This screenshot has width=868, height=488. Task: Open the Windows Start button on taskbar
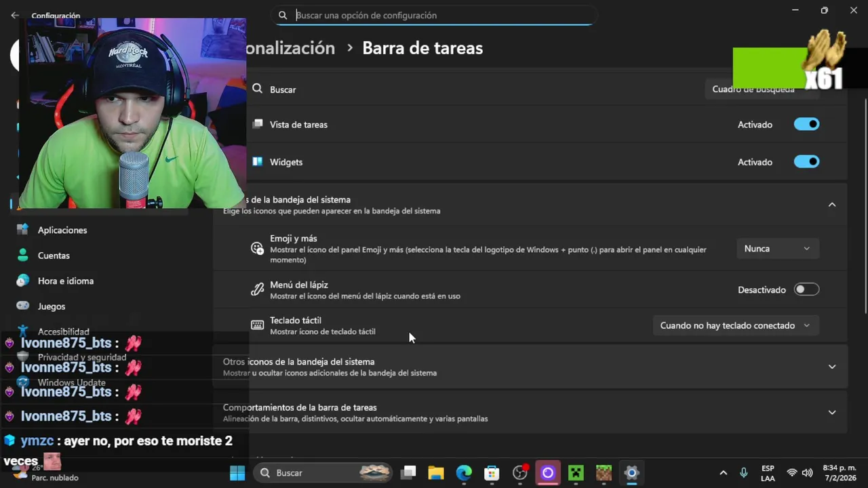237,472
